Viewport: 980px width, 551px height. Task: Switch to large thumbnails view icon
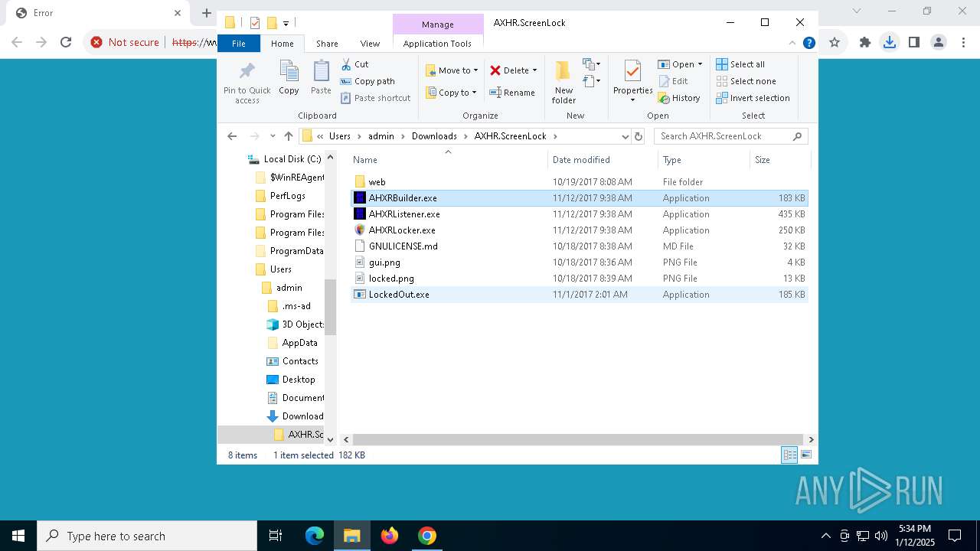pos(805,455)
